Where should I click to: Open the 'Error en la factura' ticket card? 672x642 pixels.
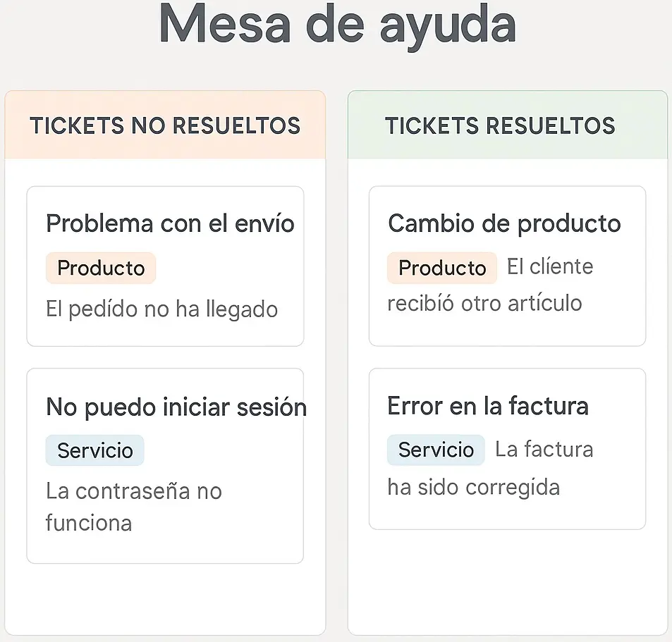(x=507, y=449)
